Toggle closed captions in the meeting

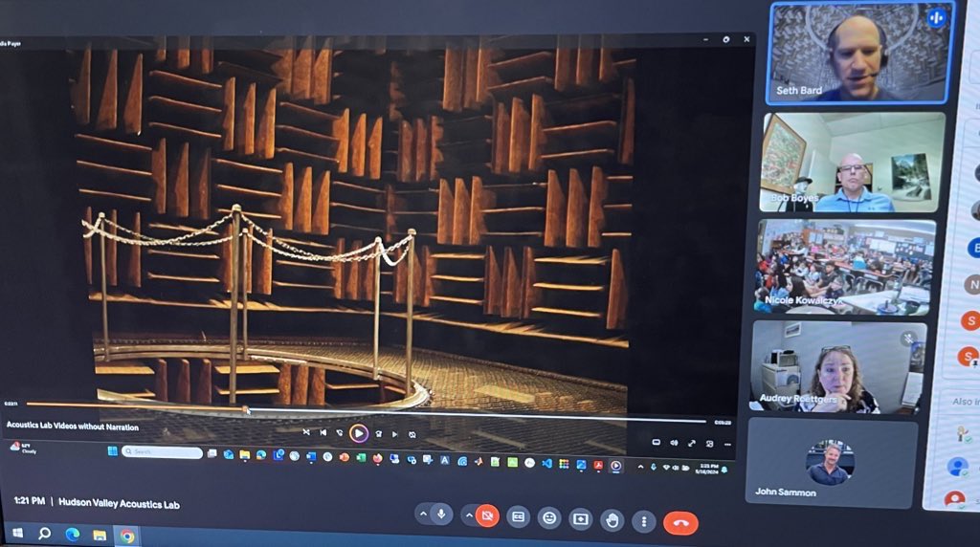coord(518,517)
